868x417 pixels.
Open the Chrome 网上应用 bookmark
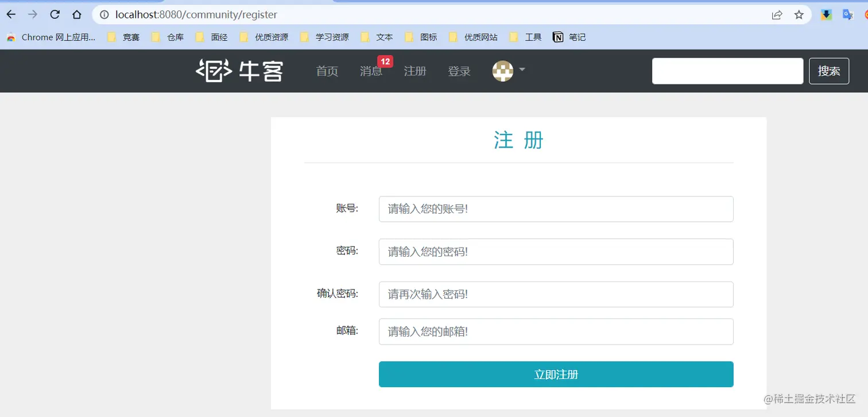coord(51,37)
